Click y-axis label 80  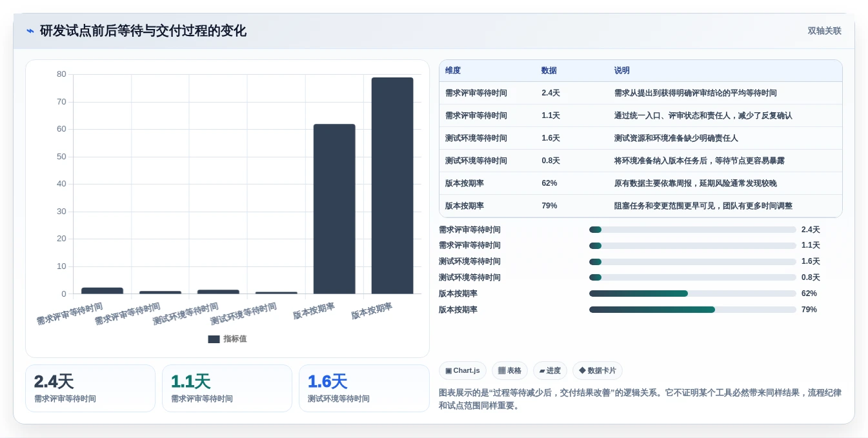coord(61,74)
